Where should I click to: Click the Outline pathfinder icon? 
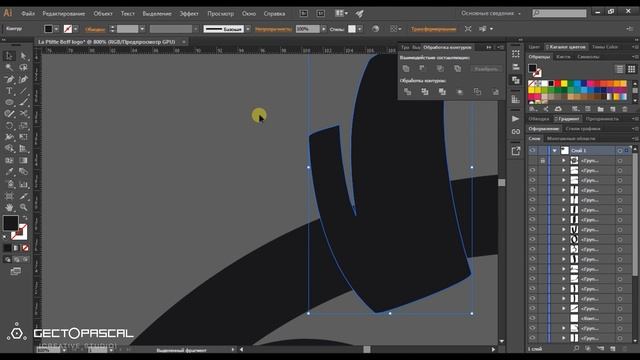478,92
